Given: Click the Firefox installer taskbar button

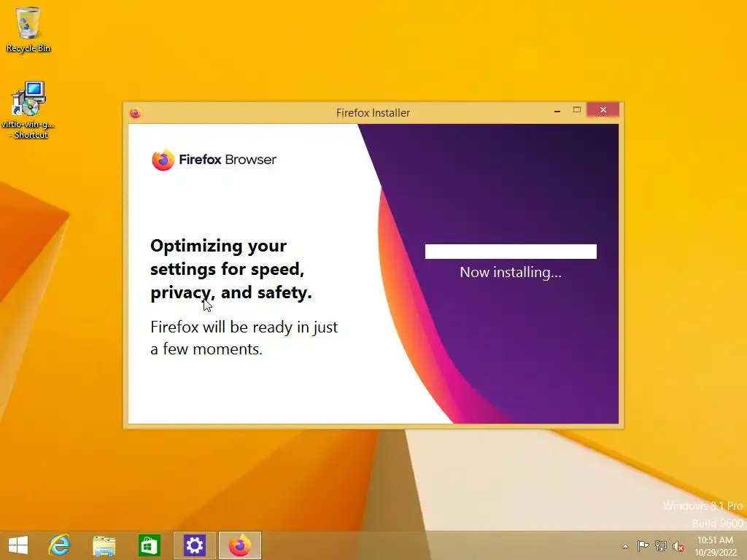Looking at the screenshot, I should coord(239,545).
